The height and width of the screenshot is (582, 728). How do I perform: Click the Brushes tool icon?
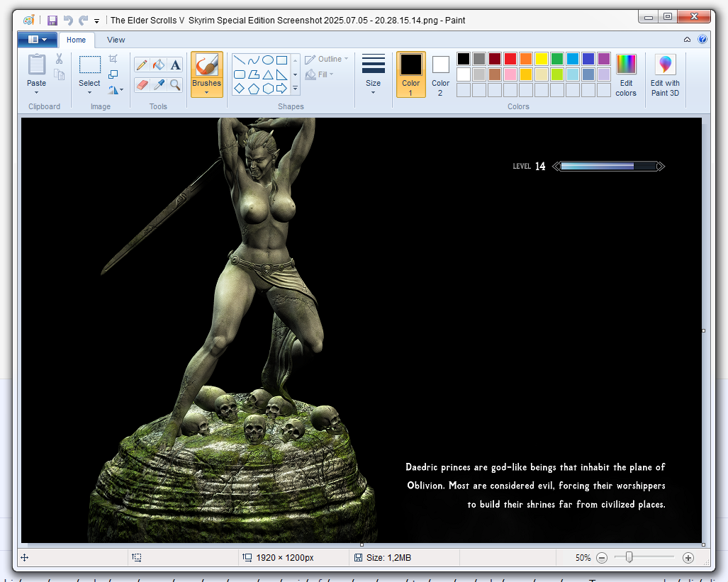click(x=206, y=65)
